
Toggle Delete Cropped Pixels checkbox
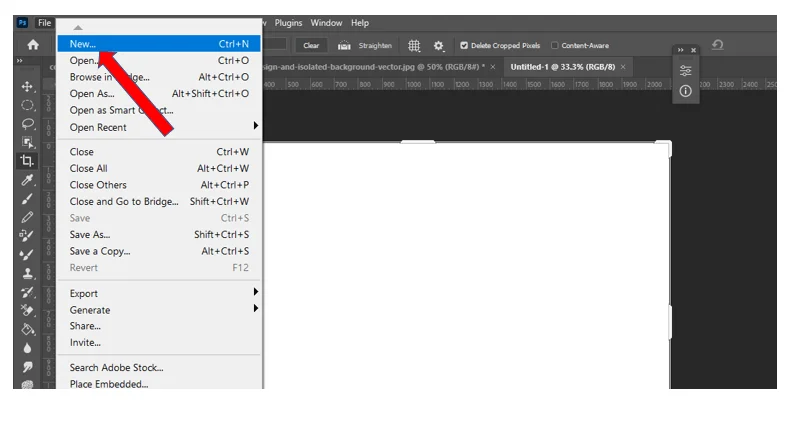click(464, 45)
